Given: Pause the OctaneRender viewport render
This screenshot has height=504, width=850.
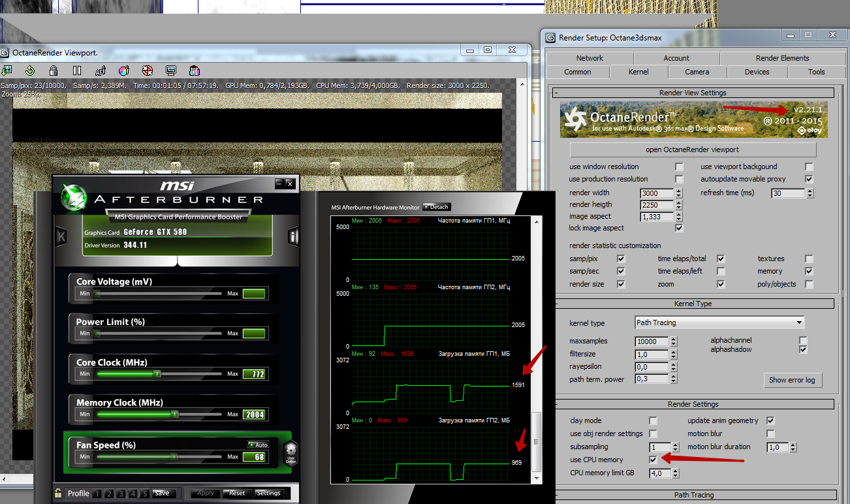Looking at the screenshot, I should click(x=76, y=71).
